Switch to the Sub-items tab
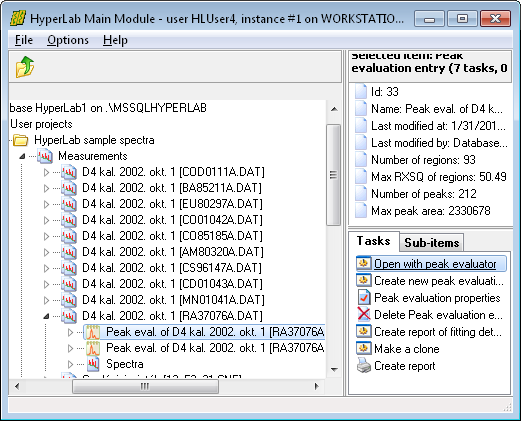The width and height of the screenshot is (521, 421). (x=432, y=243)
